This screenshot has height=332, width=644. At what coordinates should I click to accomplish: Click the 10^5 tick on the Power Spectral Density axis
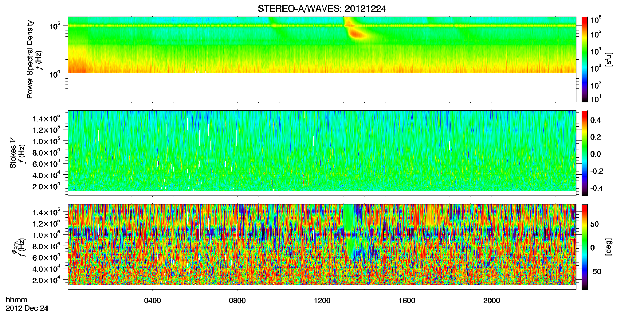pos(54,26)
